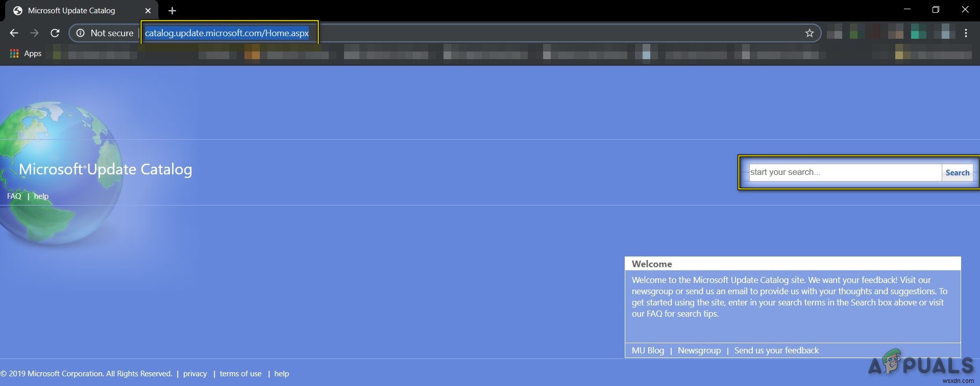The image size is (980, 386).
Task: Minimize the browser window
Action: coord(907,10)
